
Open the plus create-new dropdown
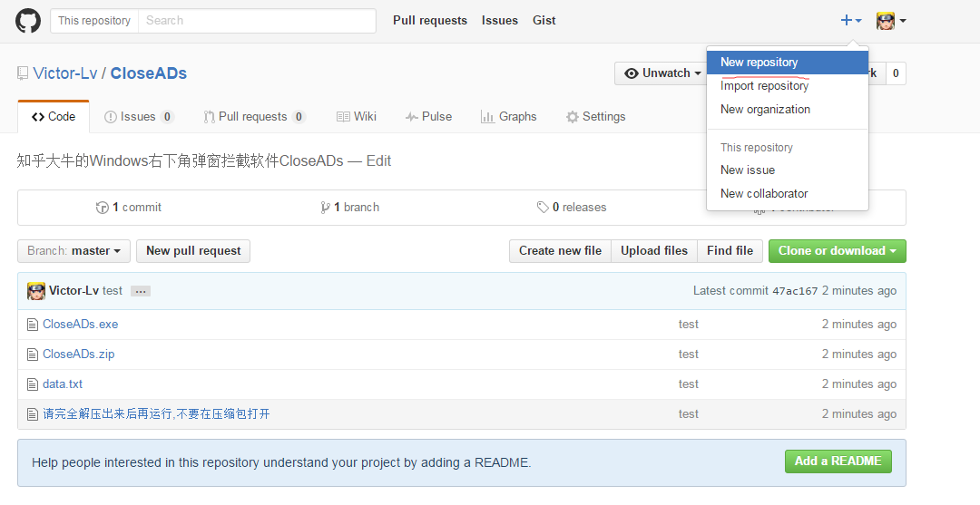[x=851, y=21]
